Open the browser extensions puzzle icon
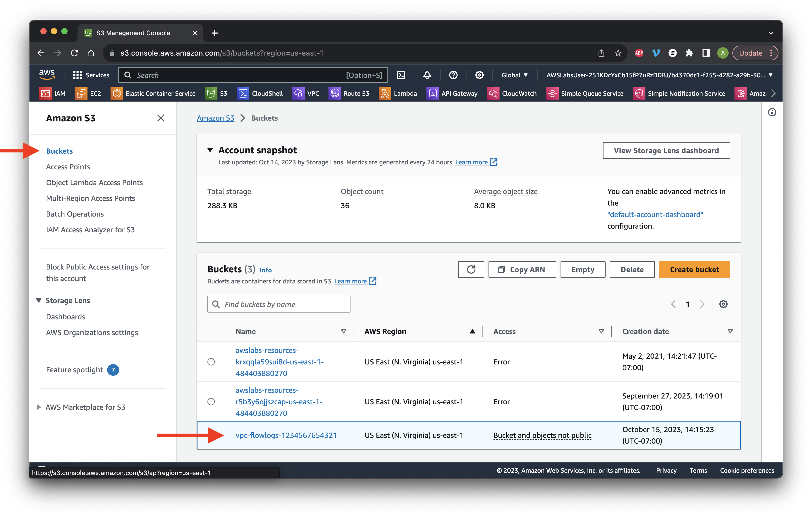The image size is (812, 517). point(689,53)
